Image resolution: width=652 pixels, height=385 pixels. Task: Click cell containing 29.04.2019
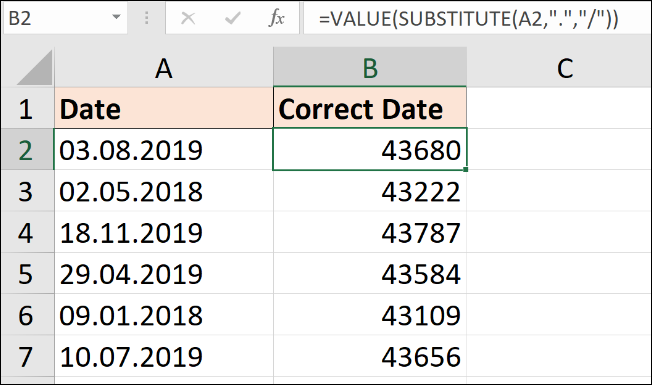pyautogui.click(x=163, y=274)
